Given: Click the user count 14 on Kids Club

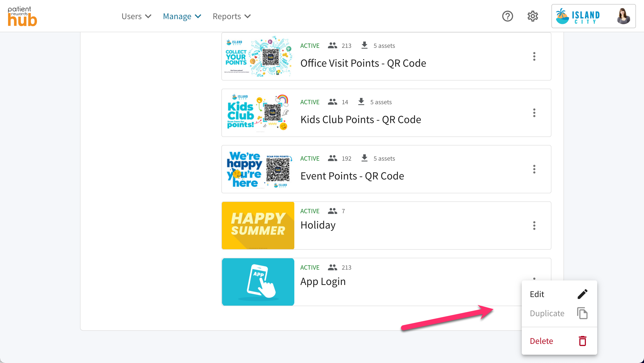Looking at the screenshot, I should [x=345, y=102].
